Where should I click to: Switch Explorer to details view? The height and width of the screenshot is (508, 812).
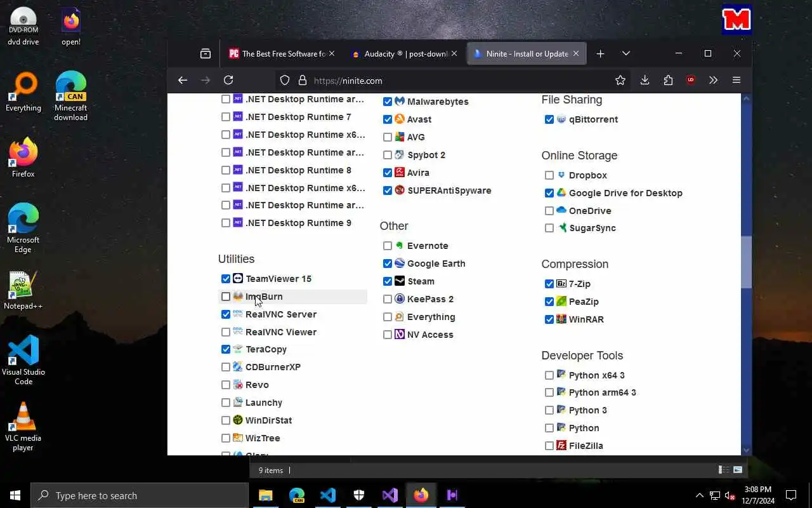click(724, 470)
